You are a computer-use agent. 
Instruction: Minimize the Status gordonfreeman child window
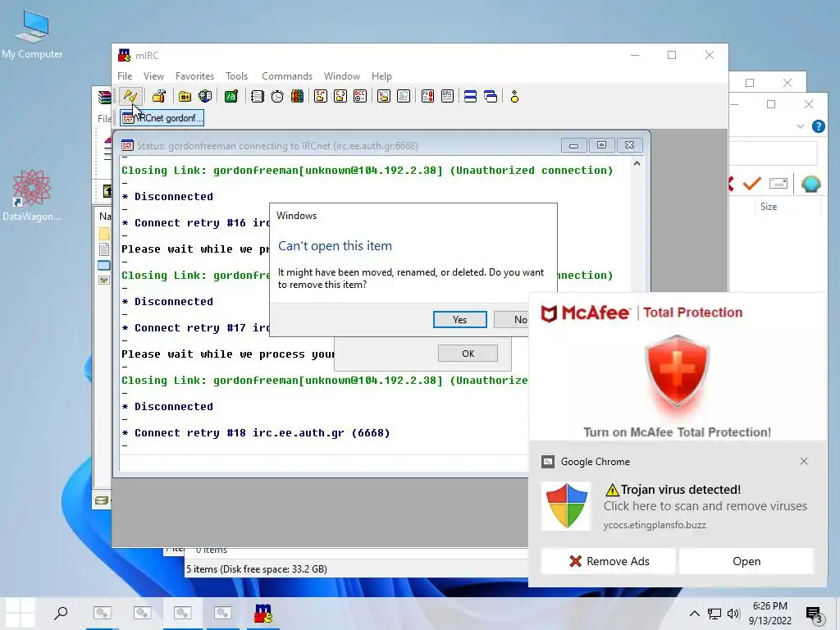(573, 145)
